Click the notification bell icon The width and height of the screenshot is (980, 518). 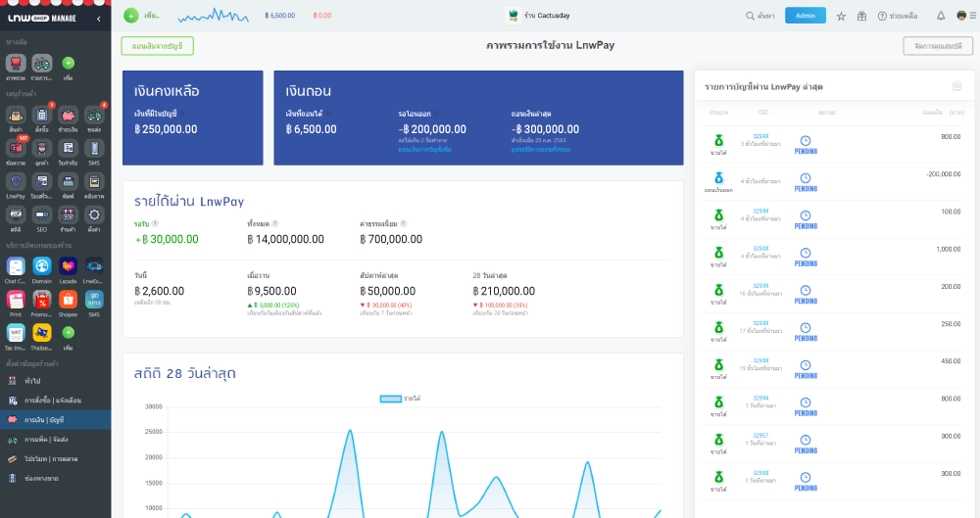(x=941, y=16)
